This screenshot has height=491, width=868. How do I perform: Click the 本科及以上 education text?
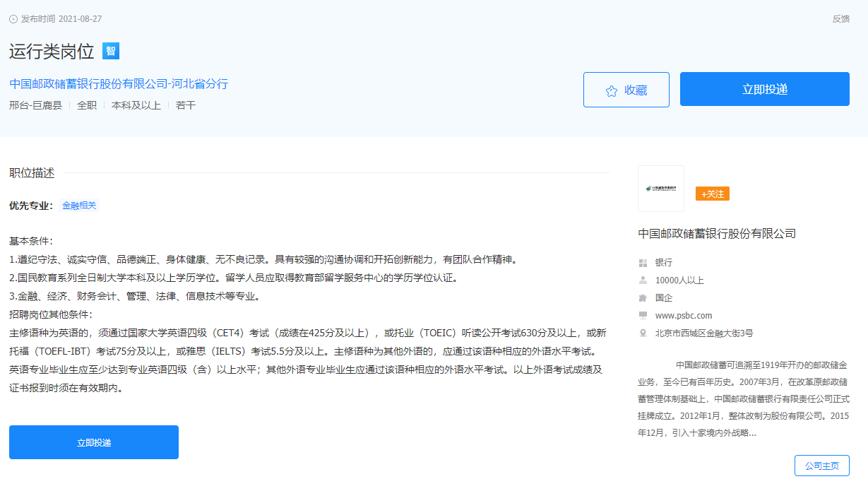coord(136,105)
